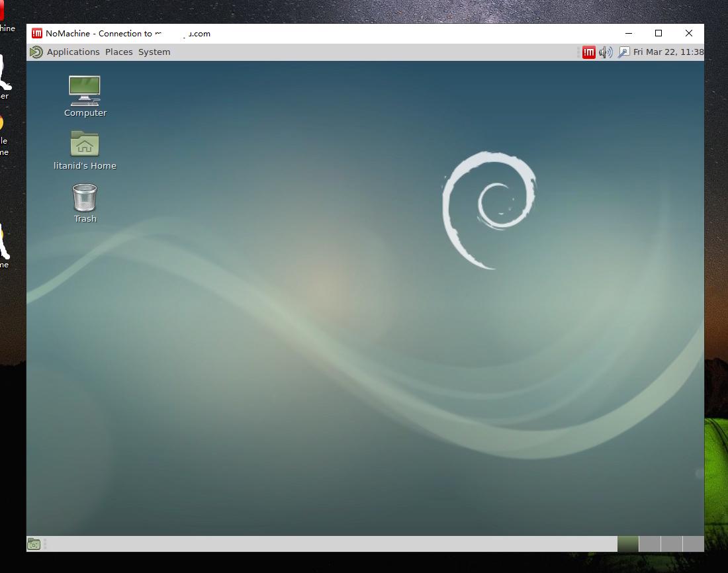Open the volume speaker control
The image size is (728, 573).
(x=606, y=52)
